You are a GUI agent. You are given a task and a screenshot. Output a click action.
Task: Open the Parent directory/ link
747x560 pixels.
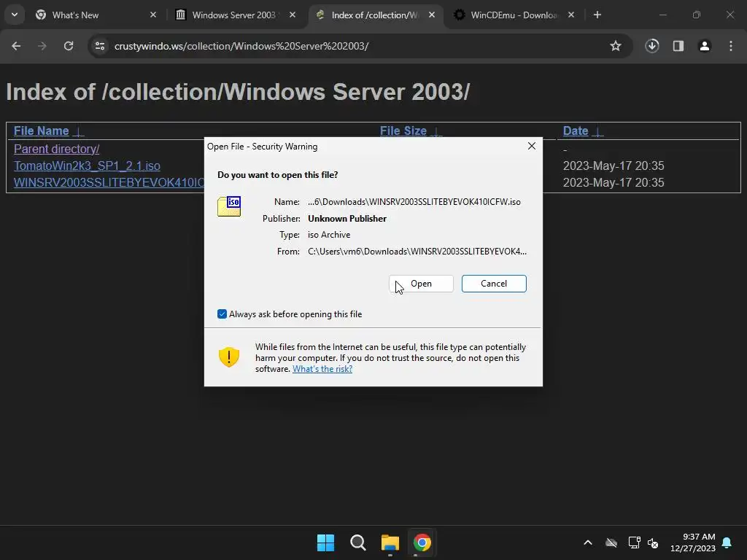(56, 149)
